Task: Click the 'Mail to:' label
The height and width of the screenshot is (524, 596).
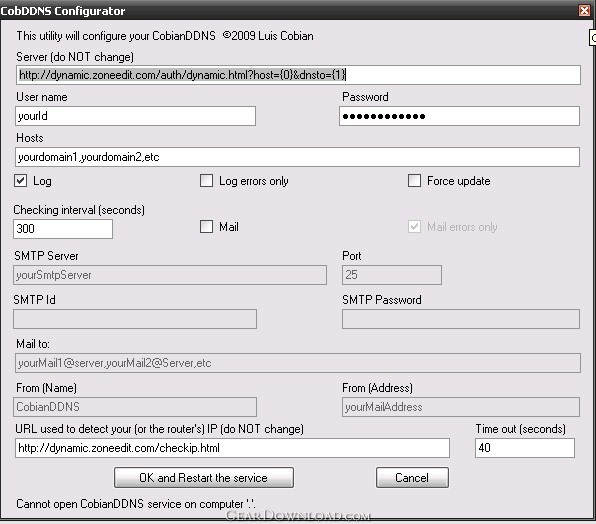Action: coord(33,344)
